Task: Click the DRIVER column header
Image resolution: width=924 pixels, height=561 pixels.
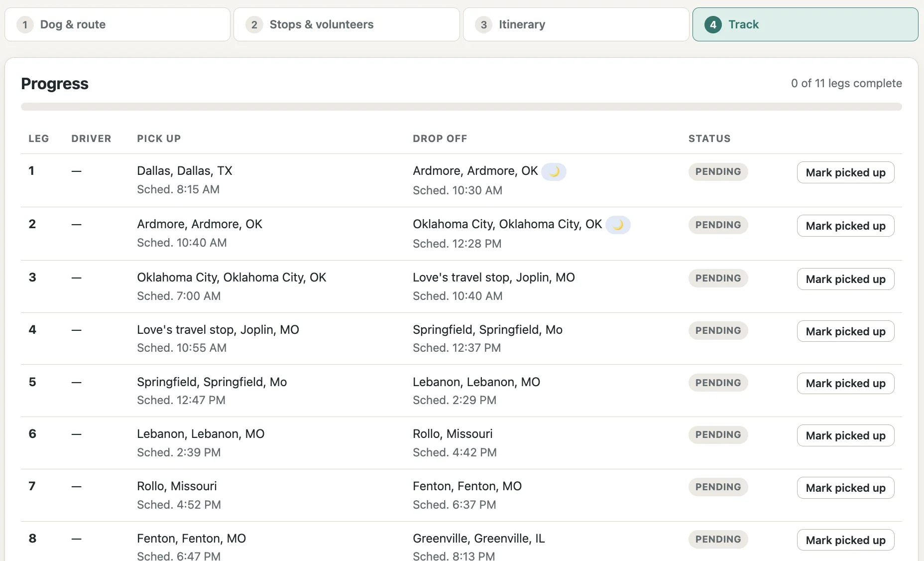Action: (x=91, y=139)
